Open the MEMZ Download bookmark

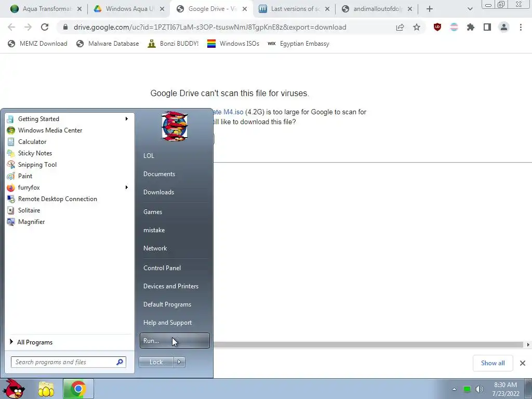[37, 44]
